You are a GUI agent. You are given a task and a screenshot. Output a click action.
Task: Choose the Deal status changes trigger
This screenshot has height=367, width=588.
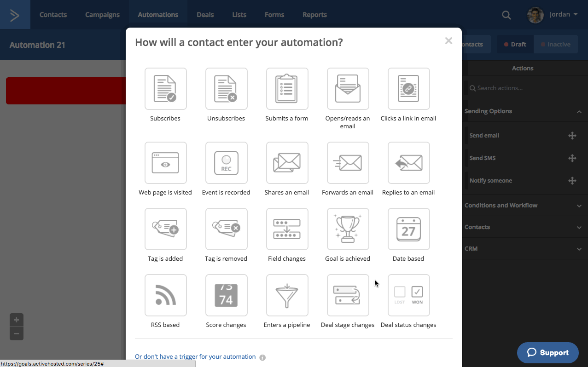coord(408,295)
